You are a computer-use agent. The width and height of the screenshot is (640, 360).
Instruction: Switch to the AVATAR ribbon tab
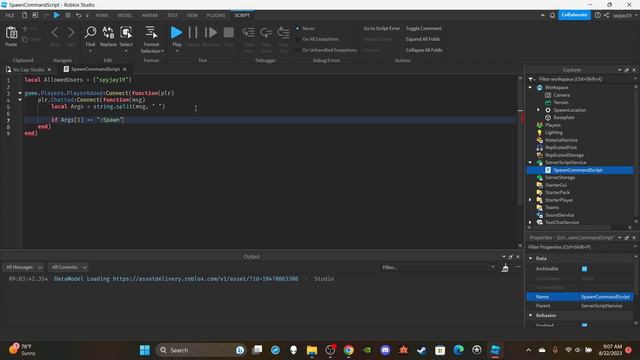pyautogui.click(x=150, y=16)
